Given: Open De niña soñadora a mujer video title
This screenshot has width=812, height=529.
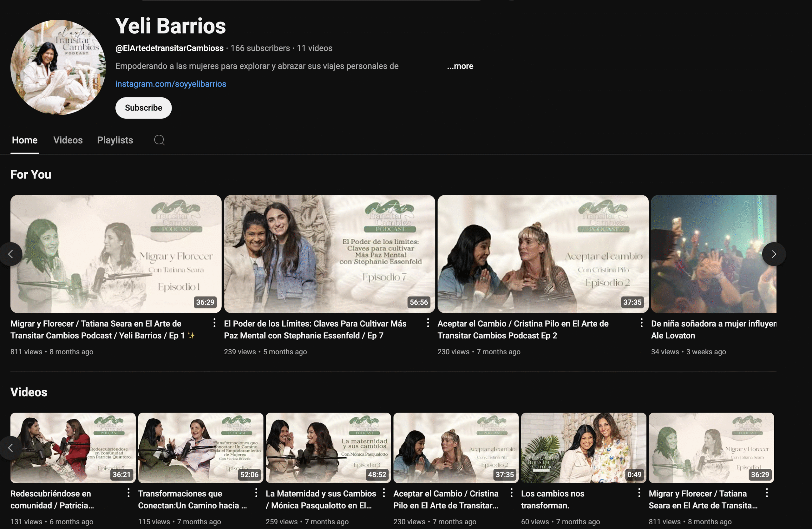Looking at the screenshot, I should (x=713, y=324).
